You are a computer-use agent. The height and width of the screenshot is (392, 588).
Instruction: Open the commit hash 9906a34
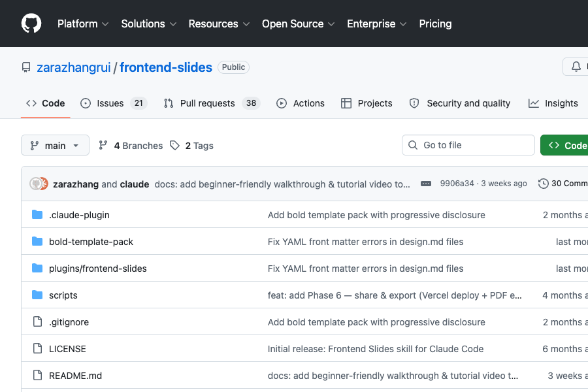point(457,184)
